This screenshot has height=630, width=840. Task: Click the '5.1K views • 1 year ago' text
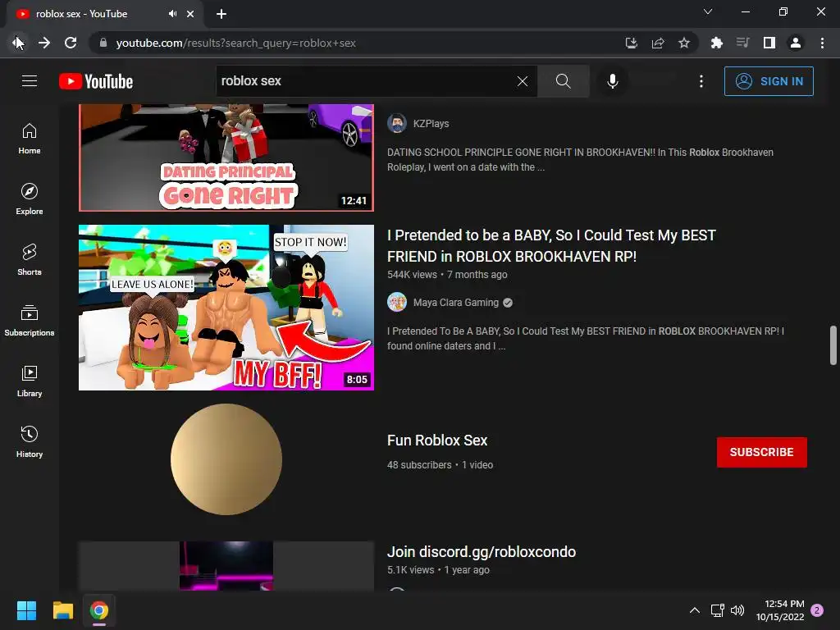438,570
